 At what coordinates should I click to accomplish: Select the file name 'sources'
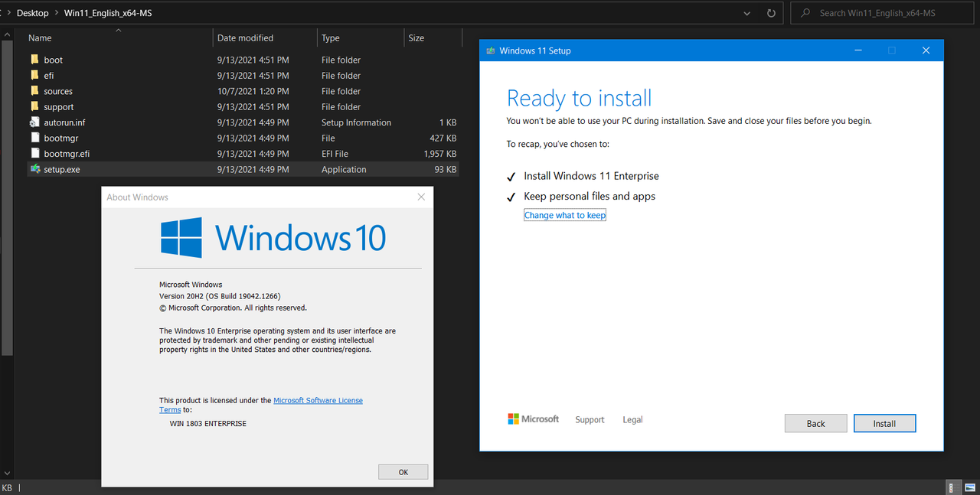pyautogui.click(x=58, y=91)
